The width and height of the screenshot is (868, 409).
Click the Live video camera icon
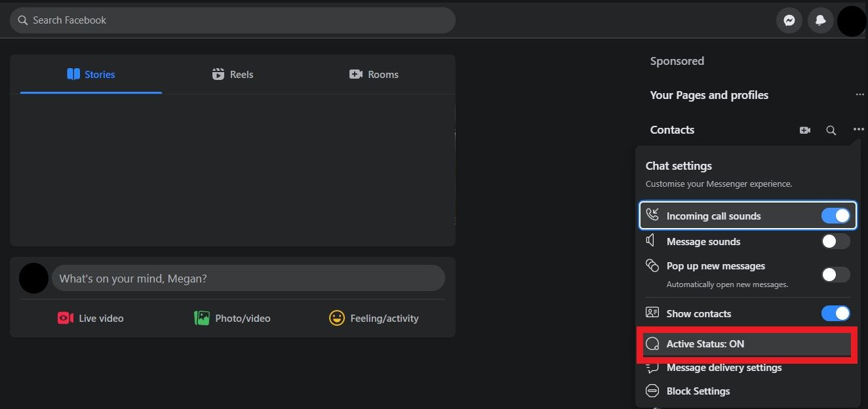[x=66, y=319]
